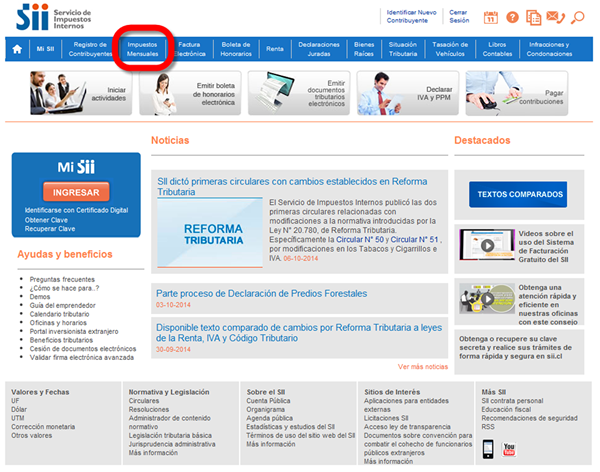Open Demos help link
This screenshot has width=600, height=472.
[40, 297]
